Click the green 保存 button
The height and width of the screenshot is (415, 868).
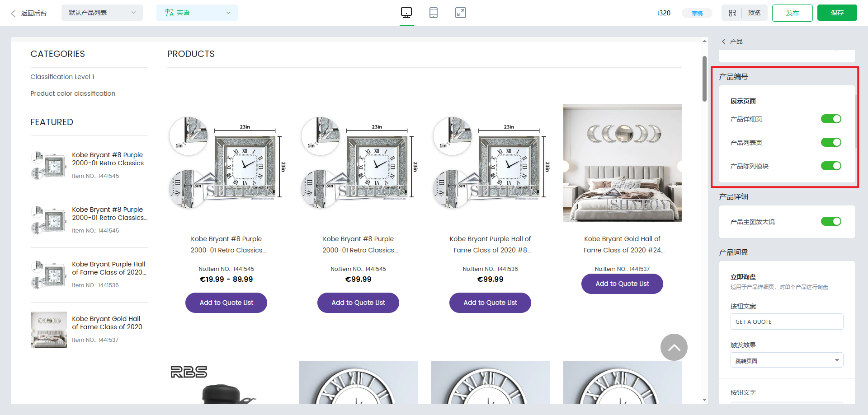pos(837,13)
